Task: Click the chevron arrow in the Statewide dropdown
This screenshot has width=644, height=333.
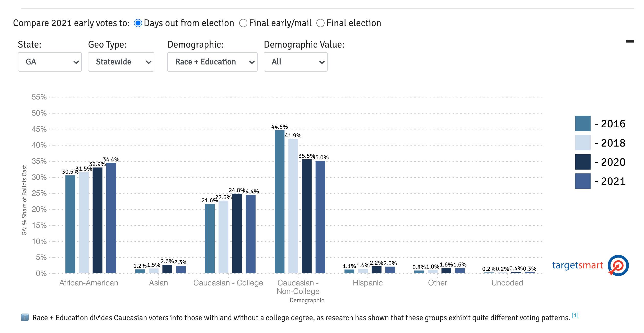Action: (148, 62)
